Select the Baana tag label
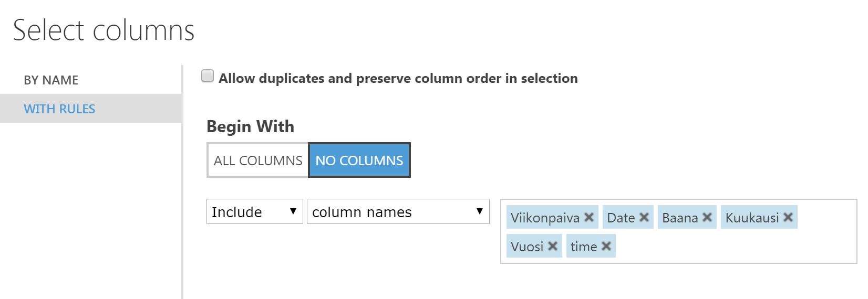The image size is (868, 299). pos(680,218)
